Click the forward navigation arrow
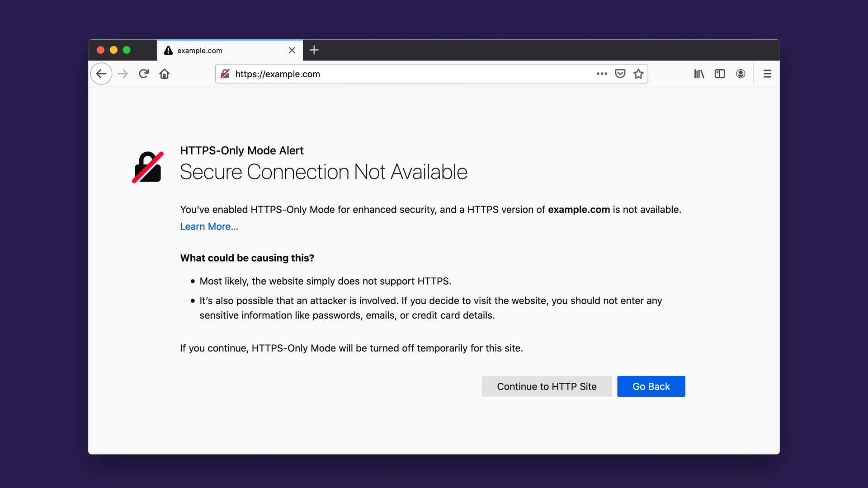 tap(123, 74)
